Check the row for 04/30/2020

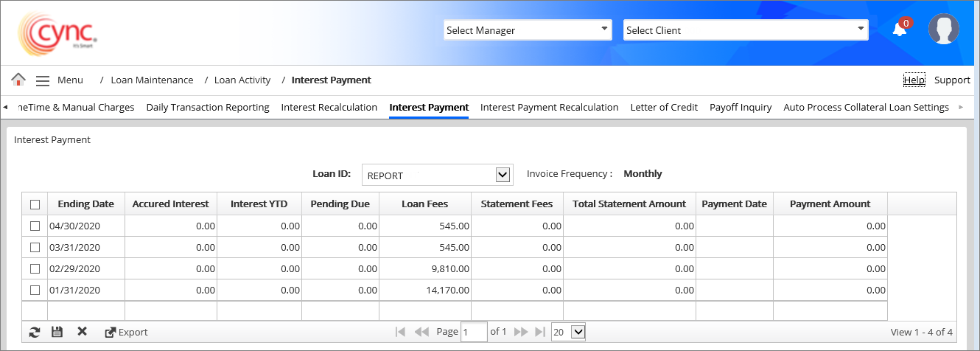(x=35, y=226)
